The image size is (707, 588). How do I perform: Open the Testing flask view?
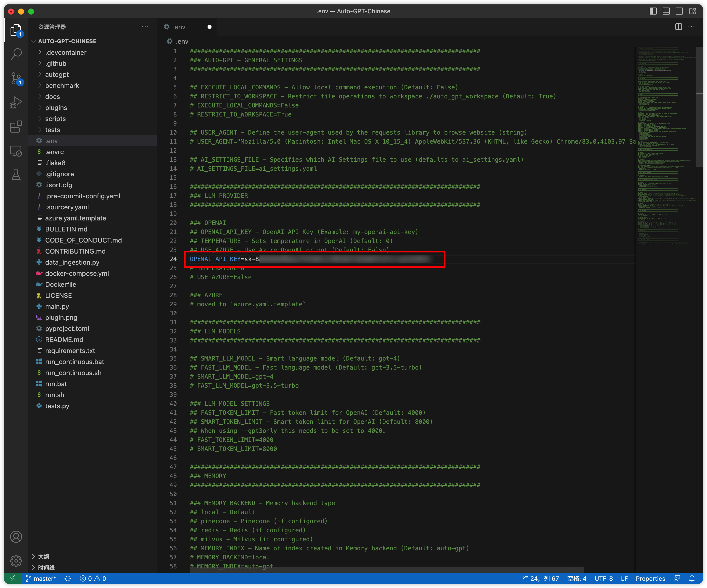click(16, 175)
